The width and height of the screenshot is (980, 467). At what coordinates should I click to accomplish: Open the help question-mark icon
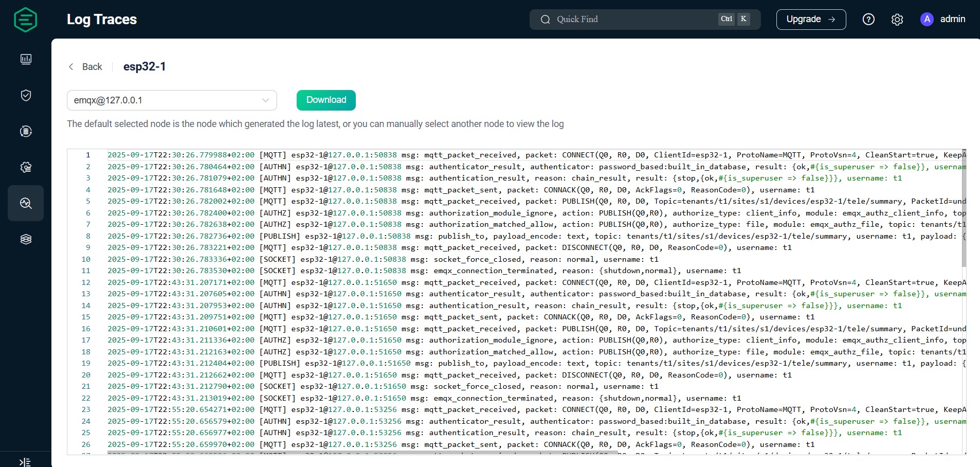click(868, 19)
